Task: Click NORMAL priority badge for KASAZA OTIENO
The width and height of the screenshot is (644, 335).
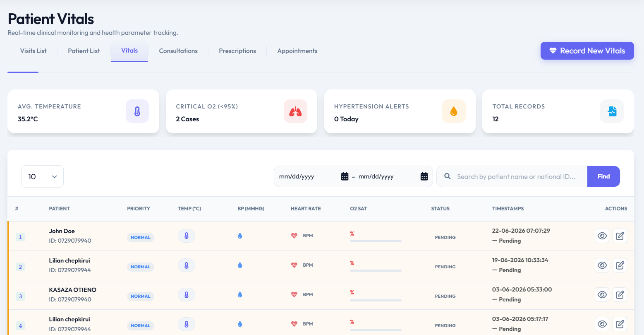Action: coord(141,296)
